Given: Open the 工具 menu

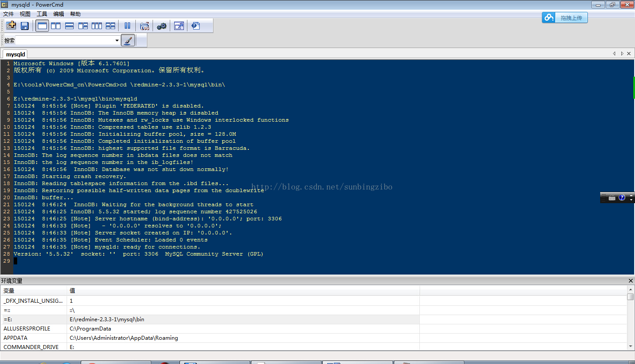Looking at the screenshot, I should click(42, 14).
